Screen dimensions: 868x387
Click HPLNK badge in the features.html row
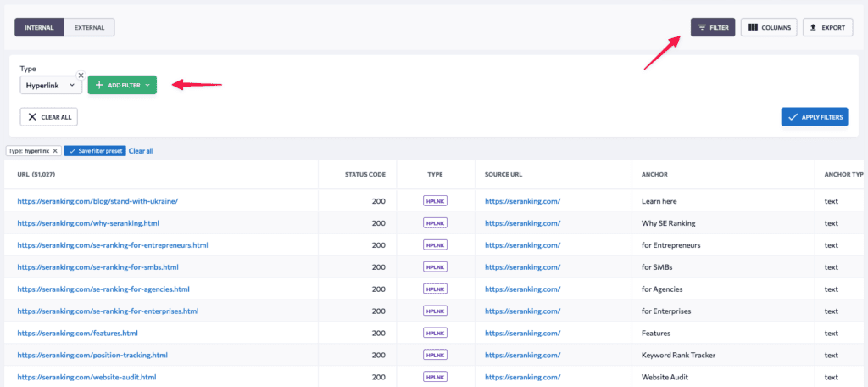point(435,333)
